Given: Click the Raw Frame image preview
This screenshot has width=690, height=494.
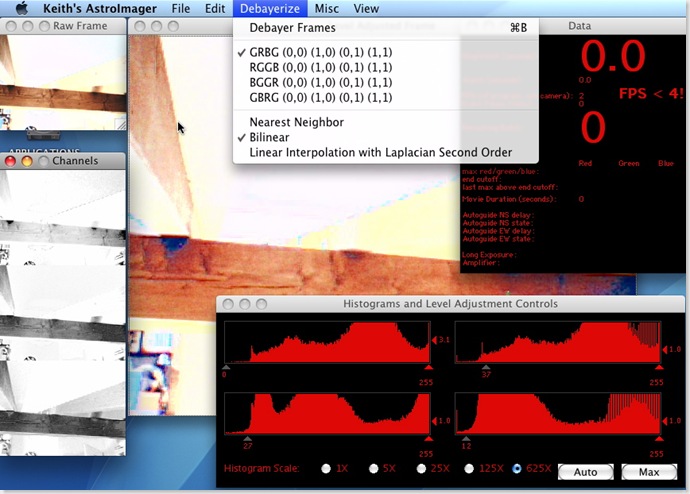Looking at the screenshot, I should click(63, 82).
